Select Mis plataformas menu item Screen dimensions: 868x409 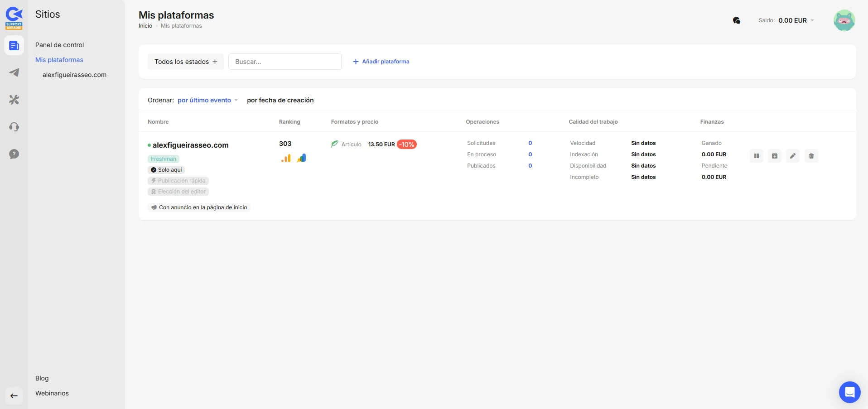tap(59, 60)
